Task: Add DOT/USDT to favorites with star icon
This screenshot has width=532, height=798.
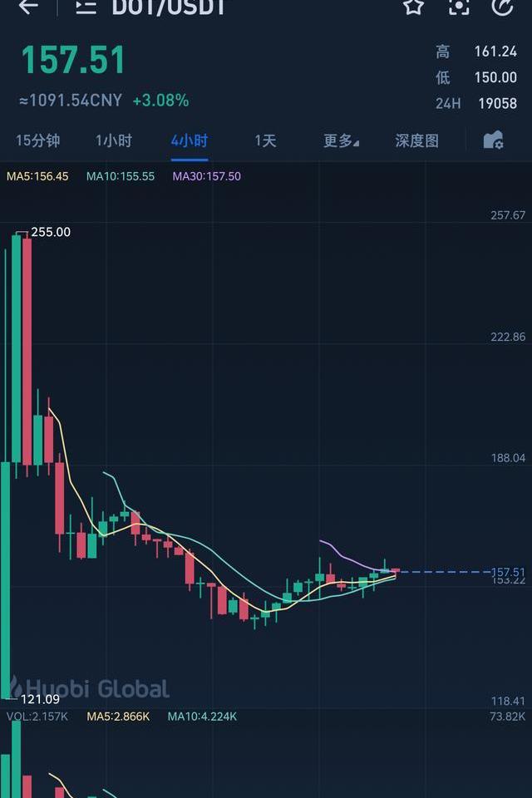Action: (413, 6)
